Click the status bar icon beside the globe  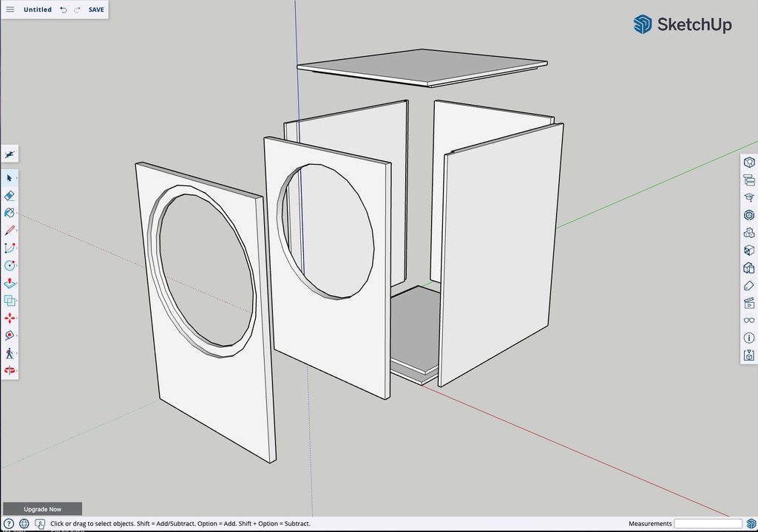(40, 524)
